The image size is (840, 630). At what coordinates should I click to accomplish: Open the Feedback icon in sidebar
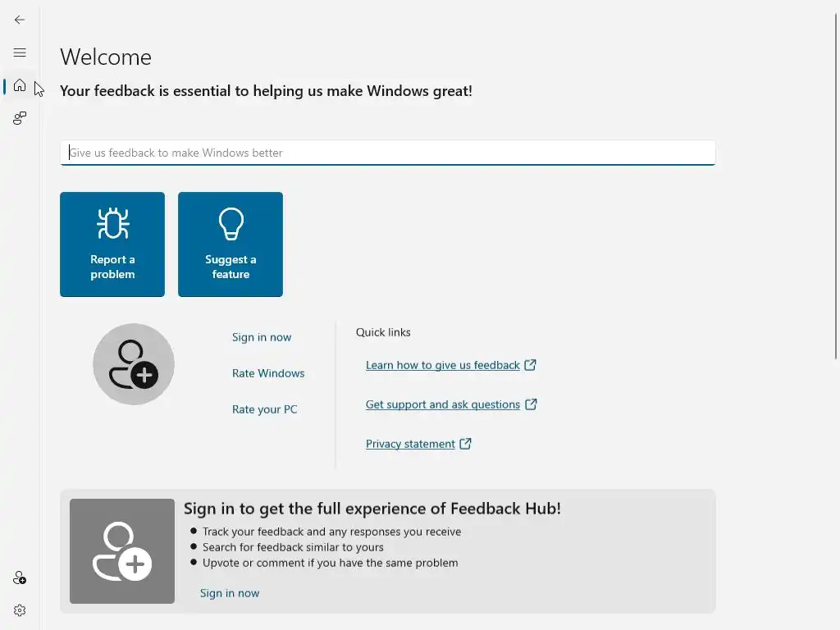[x=20, y=118]
